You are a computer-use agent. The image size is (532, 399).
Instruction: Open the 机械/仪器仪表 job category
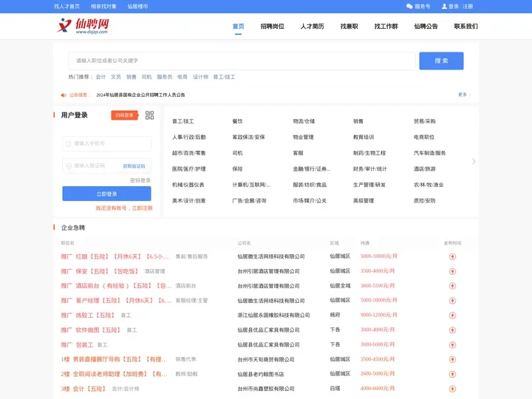coord(188,185)
